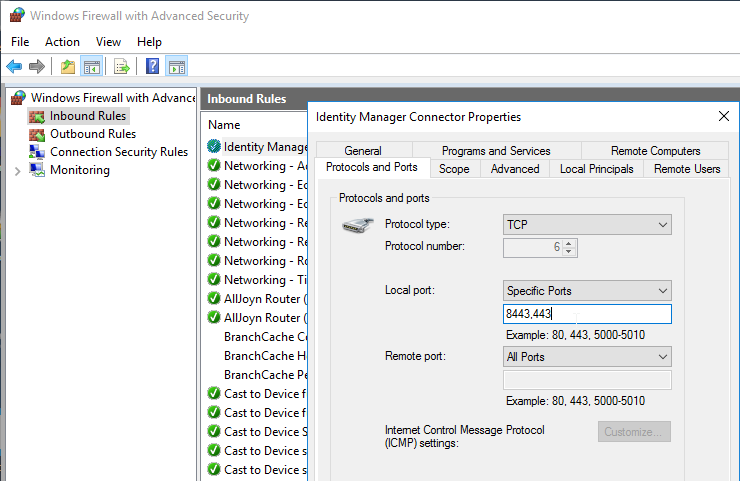Screen dimensions: 740x481
Task: Select Connection Security Rules in the tree
Action: click(119, 152)
